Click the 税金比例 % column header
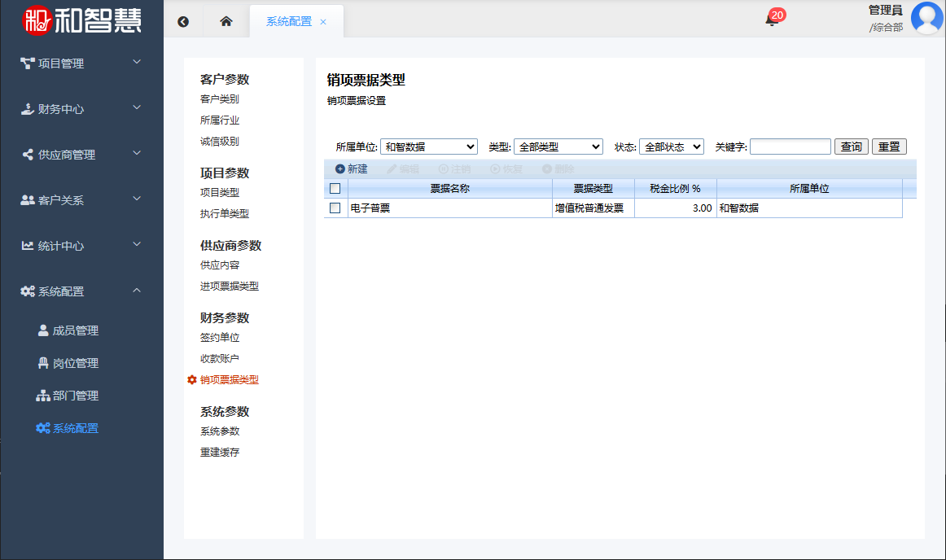 (675, 188)
